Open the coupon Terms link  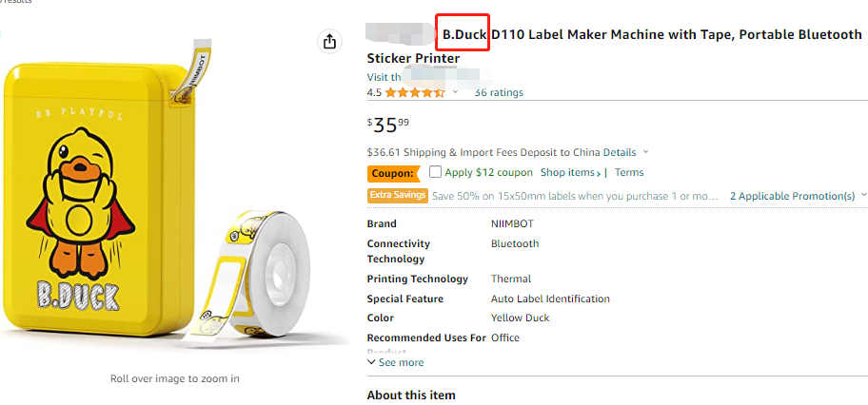click(629, 173)
